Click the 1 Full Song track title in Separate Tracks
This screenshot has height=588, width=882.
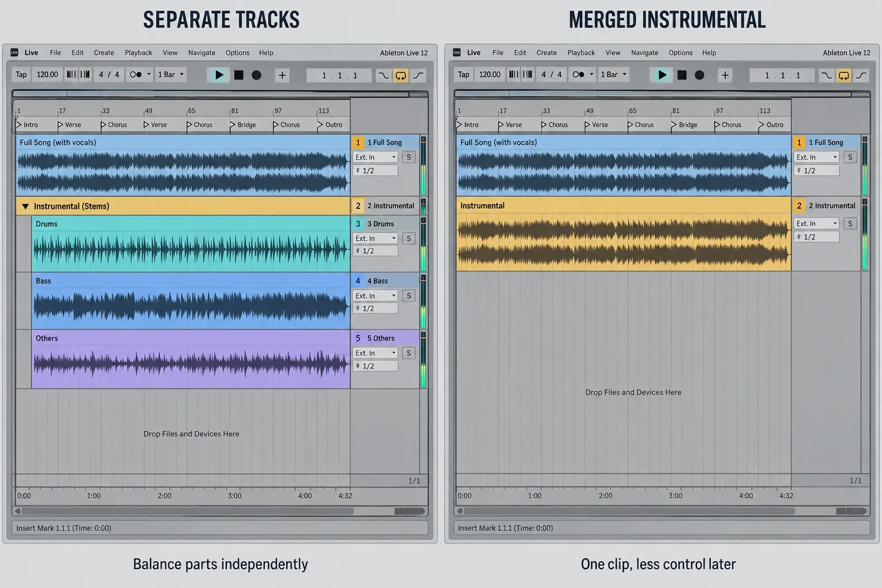point(385,142)
